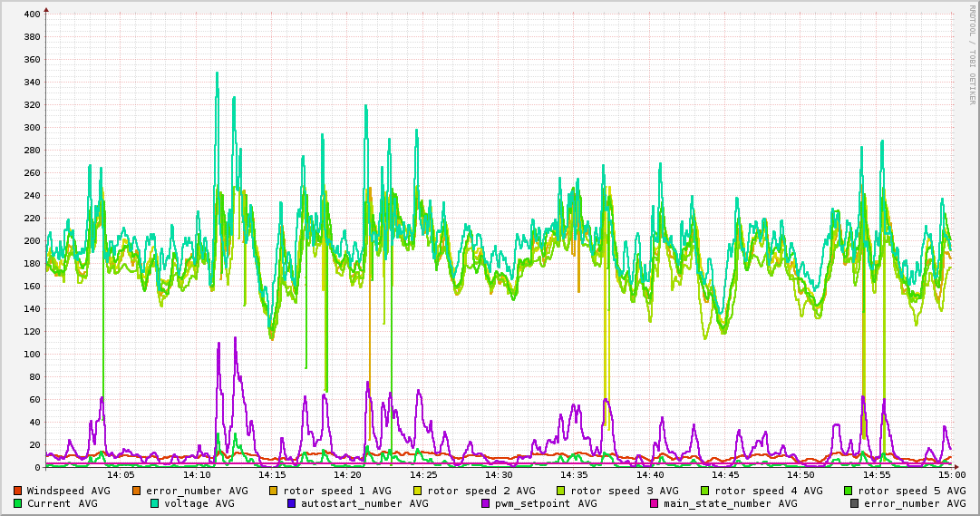980x516 pixels.
Task: Select the teal voltage AVG legend swatch
Action: pyautogui.click(x=154, y=503)
